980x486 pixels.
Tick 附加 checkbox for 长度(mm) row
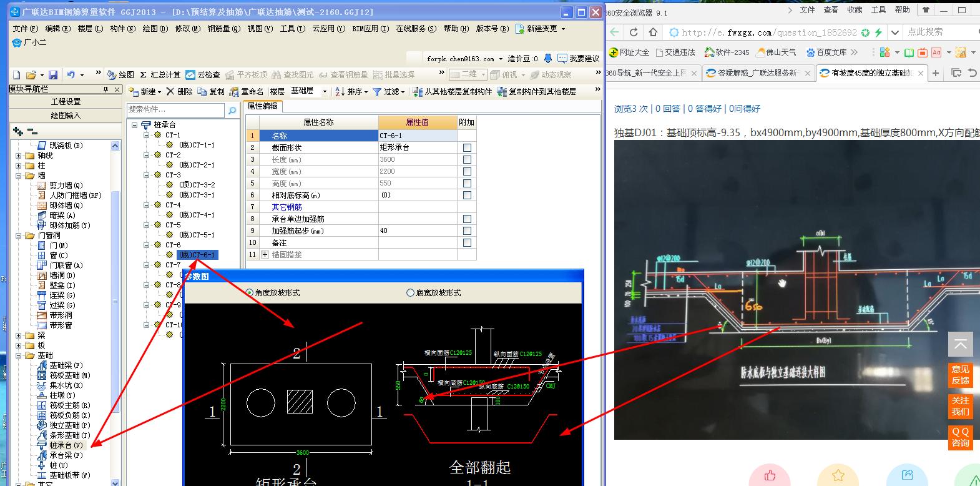point(467,160)
